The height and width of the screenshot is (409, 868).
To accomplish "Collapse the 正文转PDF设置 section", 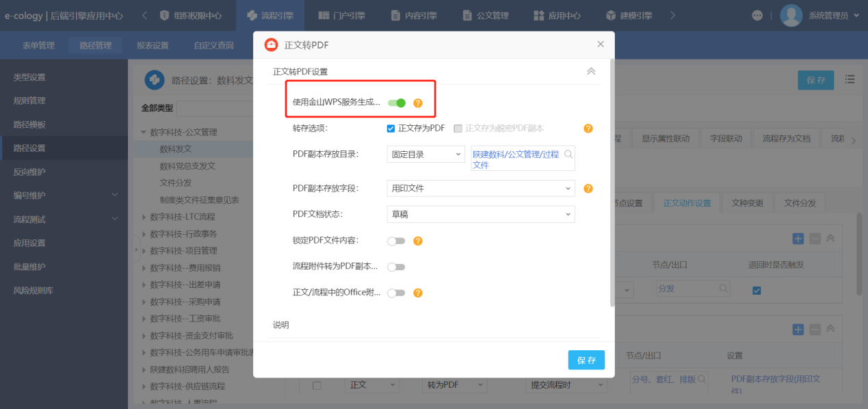I will tap(591, 71).
